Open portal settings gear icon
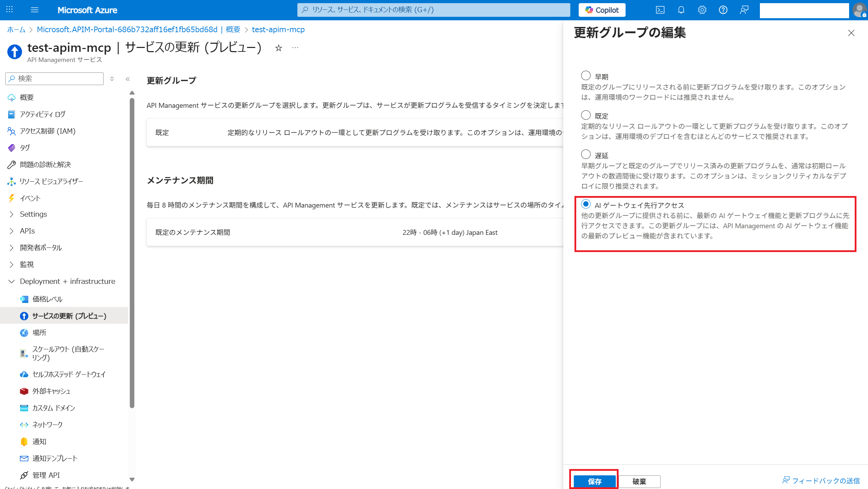The width and height of the screenshot is (868, 489). pos(702,10)
